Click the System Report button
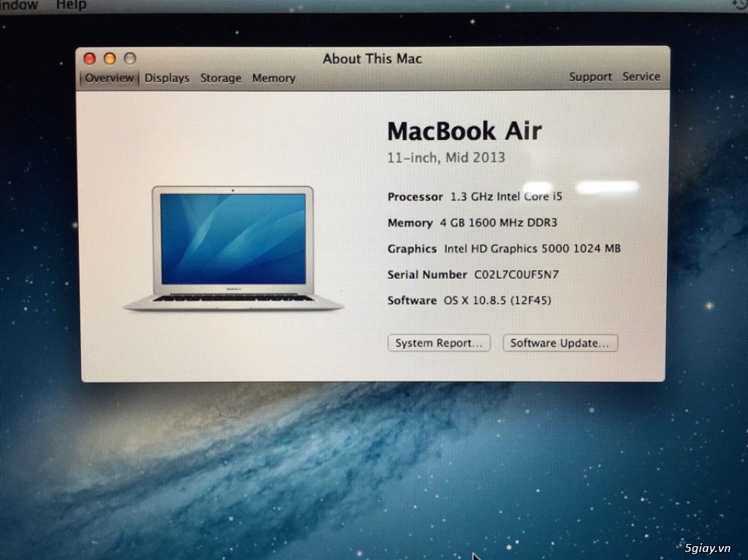Image resolution: width=748 pixels, height=560 pixels. pos(439,343)
